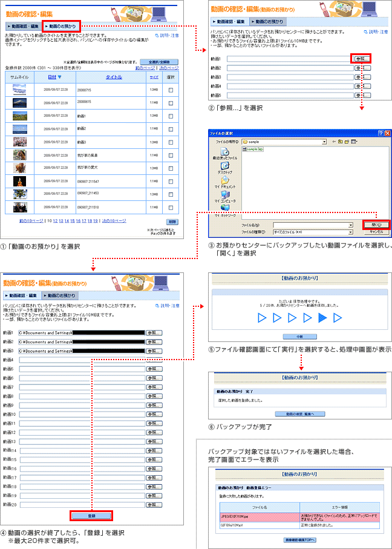This screenshot has width=392, height=549.
Task: Select 動画確認・編集 tab on video list page
Action: [x=24, y=26]
